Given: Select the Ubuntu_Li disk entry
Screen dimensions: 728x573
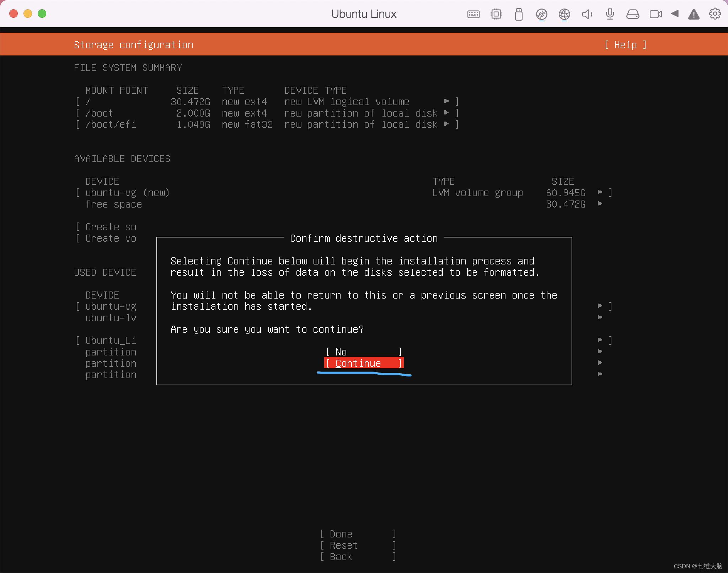Looking at the screenshot, I should coord(111,341).
